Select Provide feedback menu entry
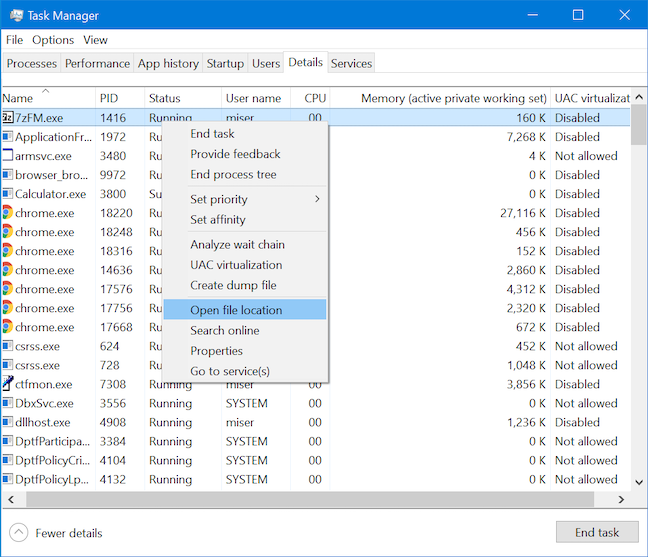 pyautogui.click(x=245, y=154)
